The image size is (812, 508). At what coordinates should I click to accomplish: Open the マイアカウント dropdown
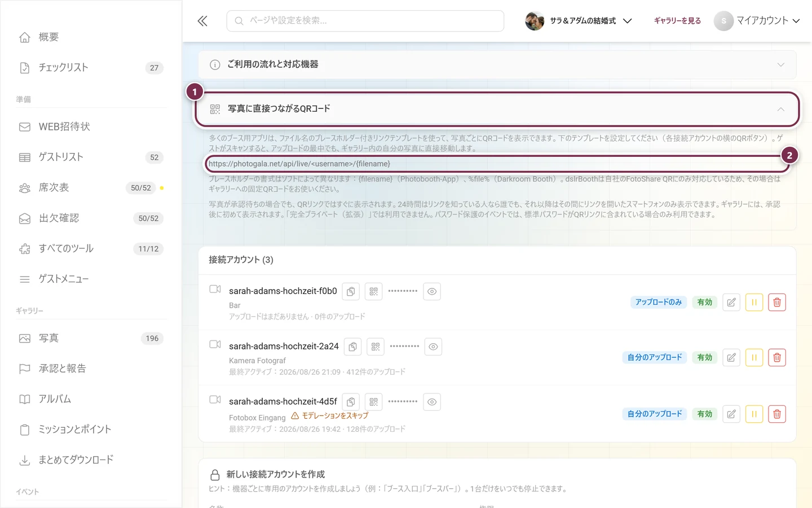(x=757, y=21)
